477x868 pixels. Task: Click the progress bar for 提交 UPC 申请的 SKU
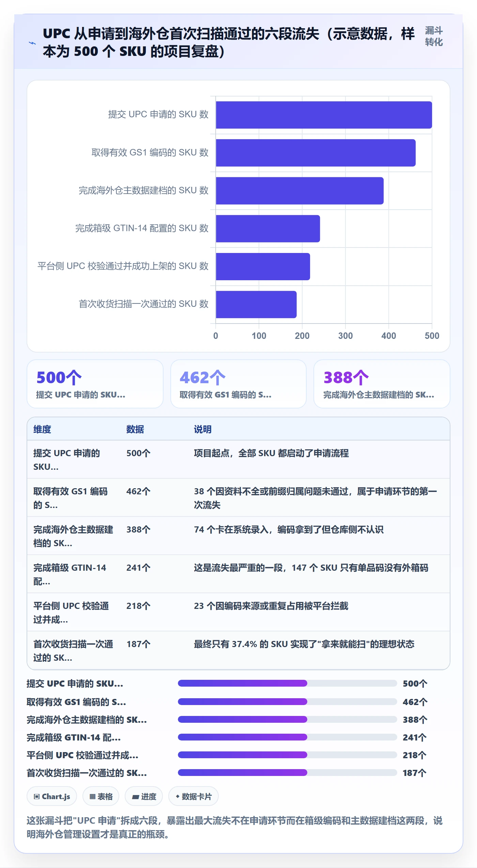click(287, 683)
